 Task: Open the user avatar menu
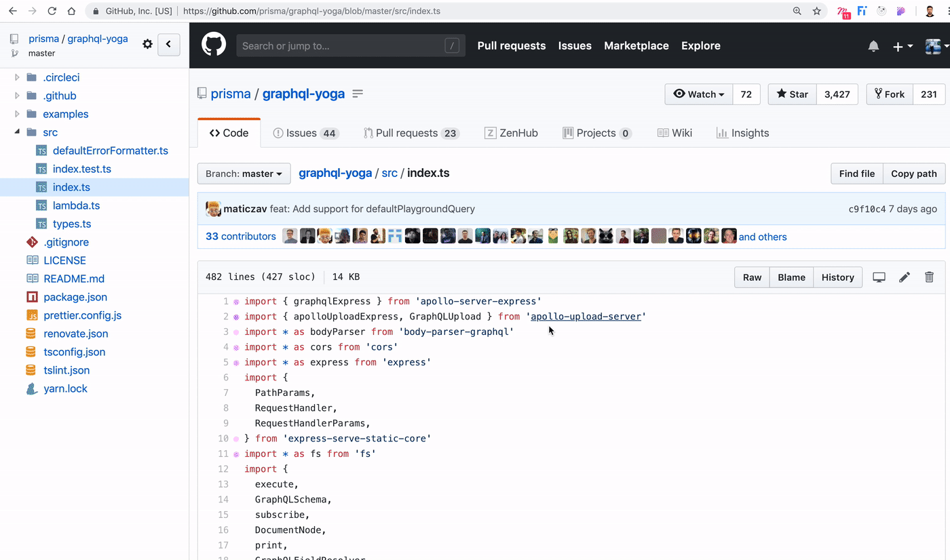[937, 46]
